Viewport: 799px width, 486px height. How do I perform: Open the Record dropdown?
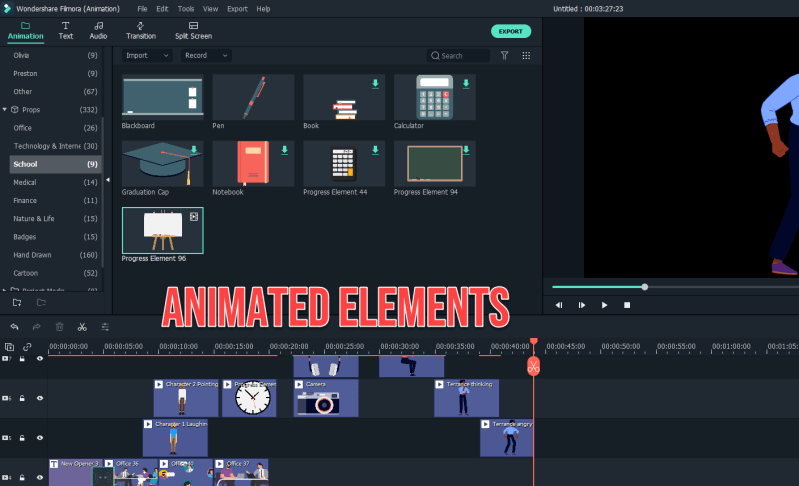(206, 56)
